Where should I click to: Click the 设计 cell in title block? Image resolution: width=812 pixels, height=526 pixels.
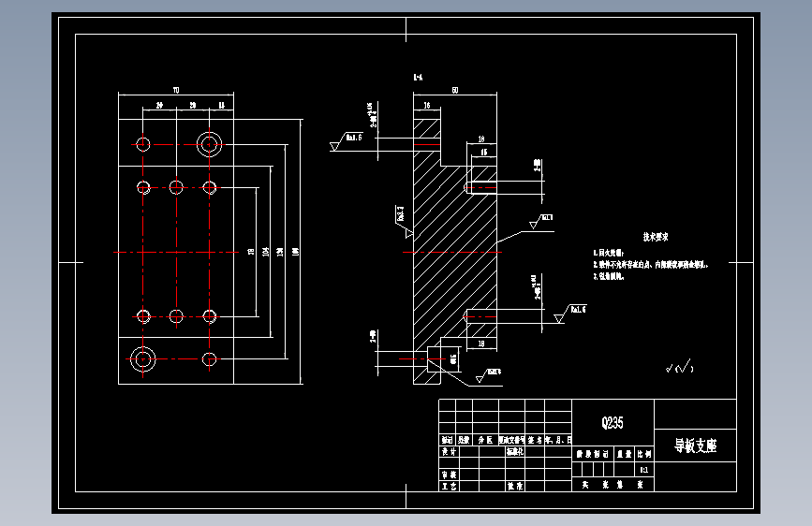pos(449,451)
